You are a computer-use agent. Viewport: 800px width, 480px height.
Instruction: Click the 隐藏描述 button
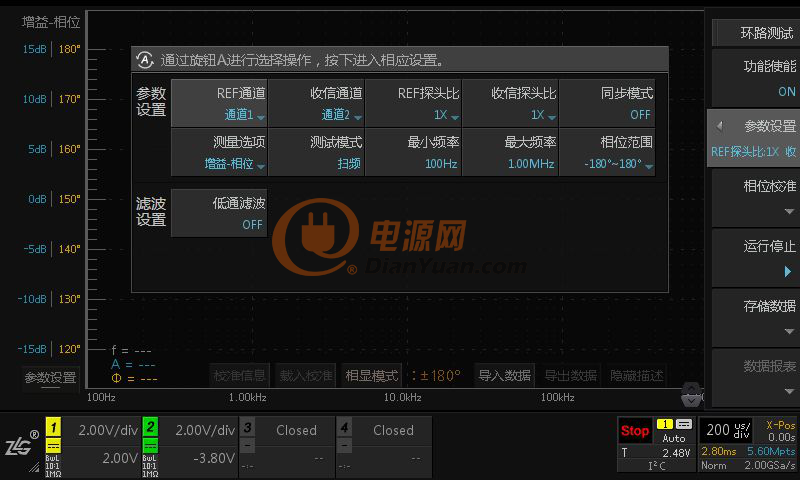point(637,376)
